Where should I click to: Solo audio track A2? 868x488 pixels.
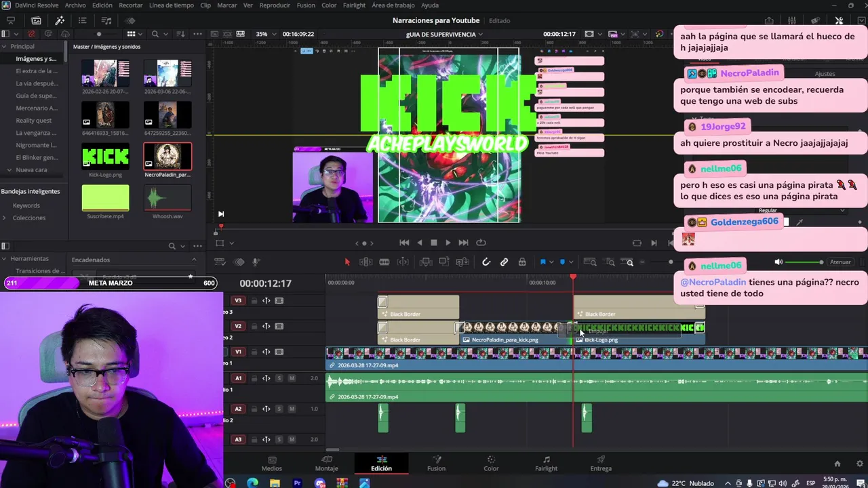pyautogui.click(x=279, y=409)
